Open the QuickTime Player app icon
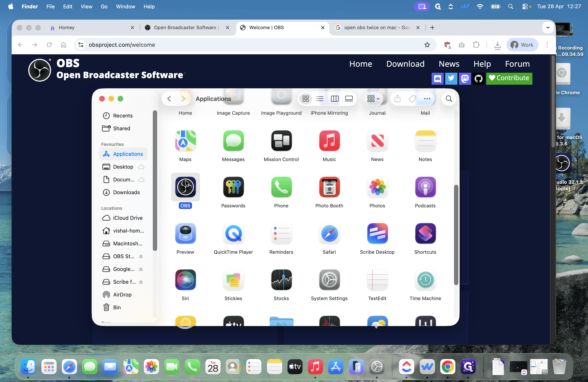Screen dimensions: 588x382 pyautogui.click(x=233, y=233)
